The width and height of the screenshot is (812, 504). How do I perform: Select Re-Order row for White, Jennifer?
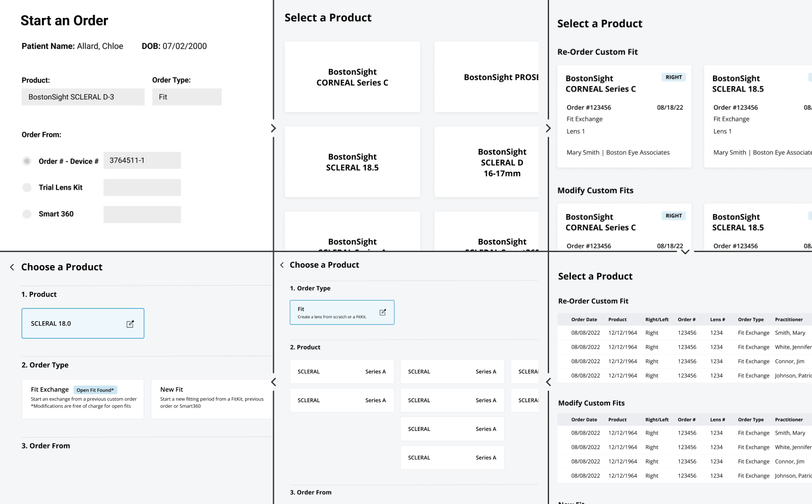pyautogui.click(x=685, y=347)
